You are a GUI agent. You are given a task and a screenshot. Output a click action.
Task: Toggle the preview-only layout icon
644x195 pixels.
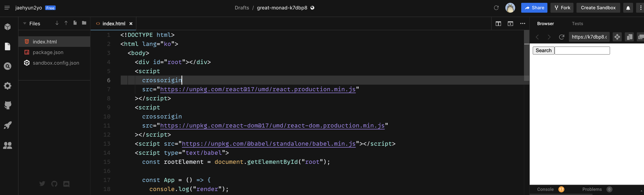pyautogui.click(x=510, y=24)
